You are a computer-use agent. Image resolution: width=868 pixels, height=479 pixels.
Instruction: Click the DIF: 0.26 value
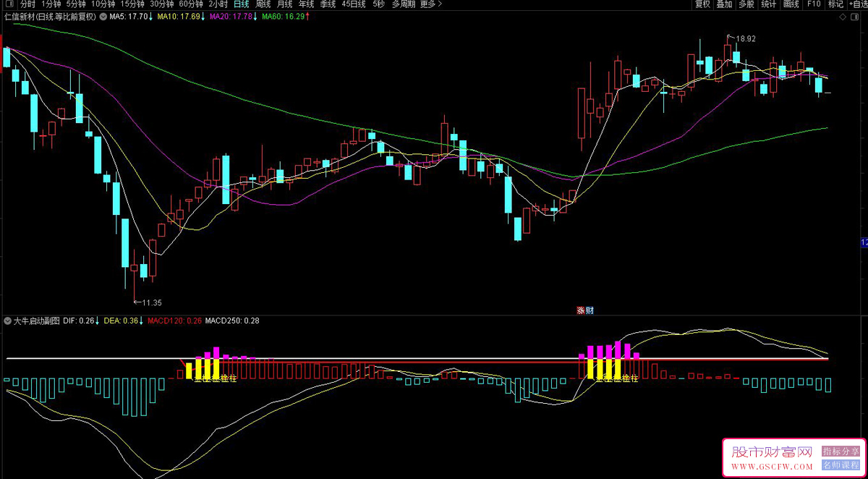79,320
